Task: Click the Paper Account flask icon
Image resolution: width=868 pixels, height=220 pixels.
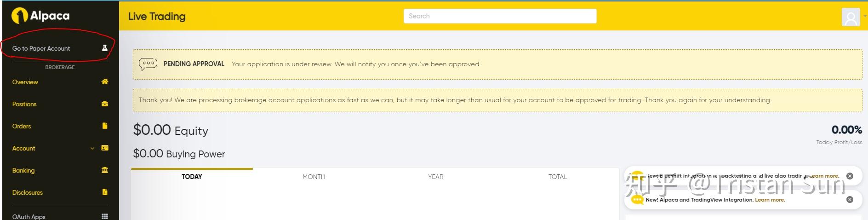Action: 105,48
